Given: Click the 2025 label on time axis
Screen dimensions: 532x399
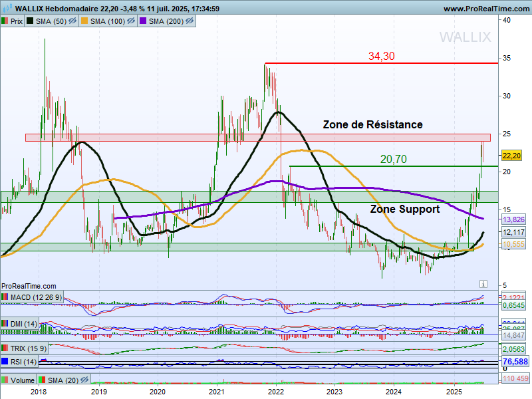Looking at the screenshot, I should pos(454,392).
